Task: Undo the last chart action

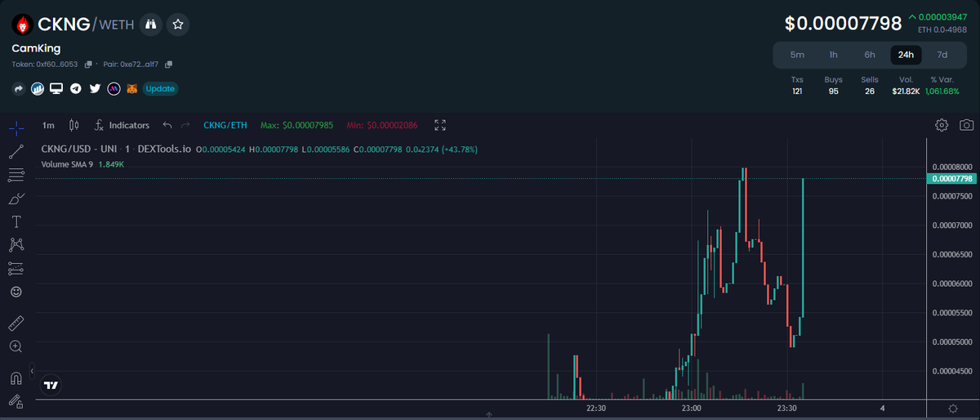Action: click(x=167, y=125)
